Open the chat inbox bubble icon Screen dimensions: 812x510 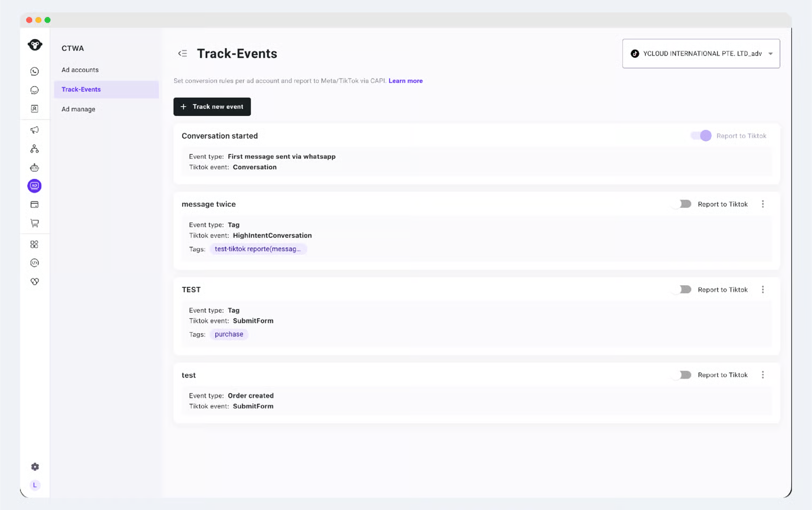point(35,90)
